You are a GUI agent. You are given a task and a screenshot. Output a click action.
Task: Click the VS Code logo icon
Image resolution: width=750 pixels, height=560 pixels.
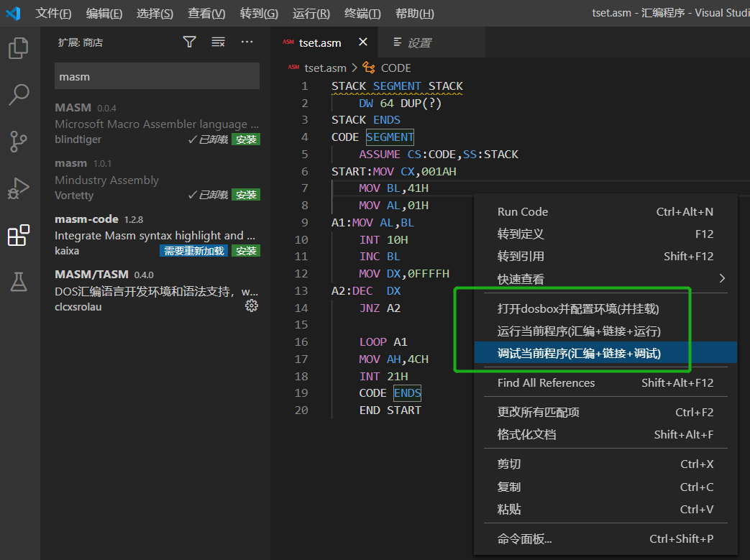pos(13,13)
